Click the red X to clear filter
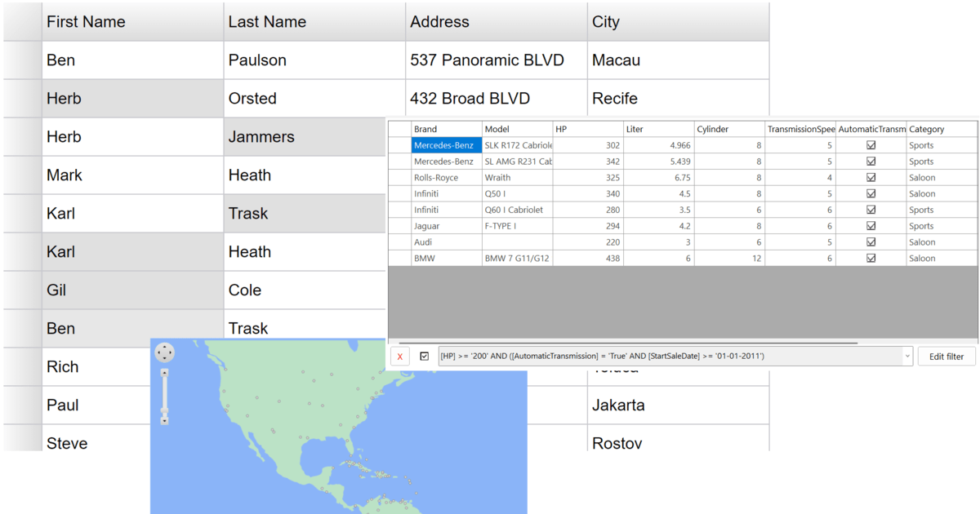 point(399,357)
